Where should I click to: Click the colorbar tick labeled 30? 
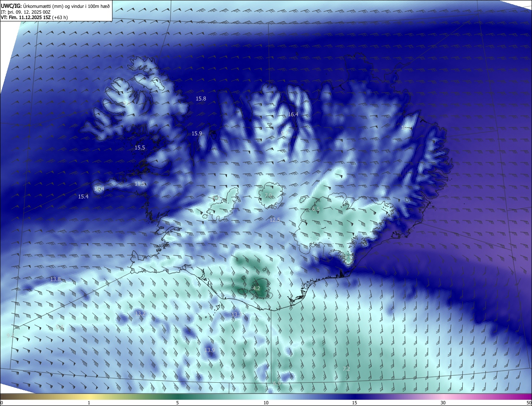(x=443, y=403)
